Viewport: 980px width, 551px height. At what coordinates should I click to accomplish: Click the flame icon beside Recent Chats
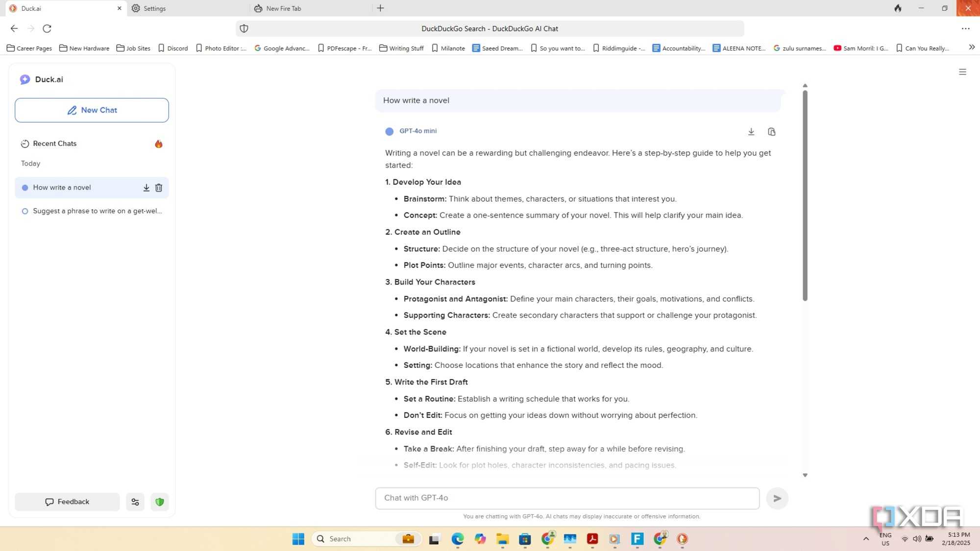point(158,144)
